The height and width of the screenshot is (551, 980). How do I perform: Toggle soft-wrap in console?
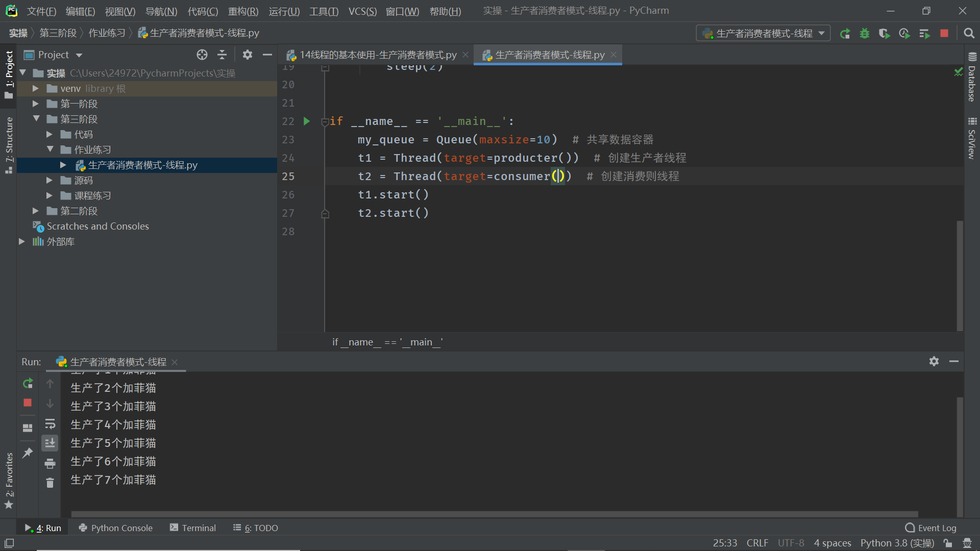[x=50, y=424]
